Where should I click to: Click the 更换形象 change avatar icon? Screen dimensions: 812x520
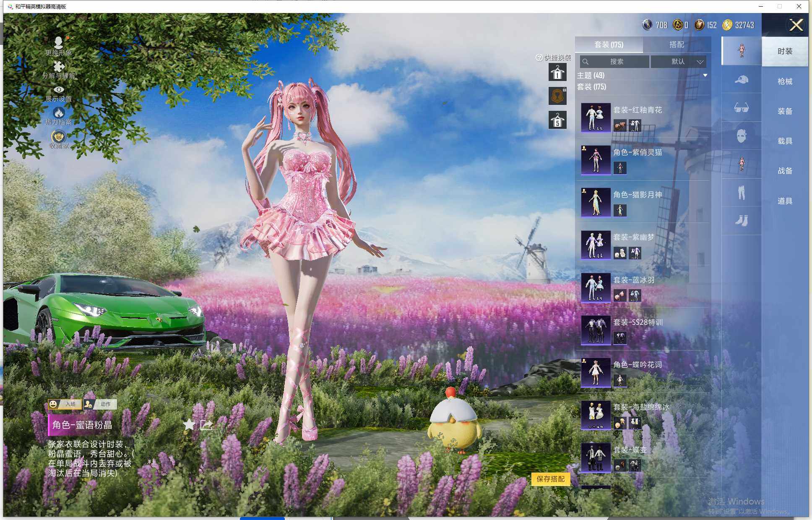tap(59, 42)
